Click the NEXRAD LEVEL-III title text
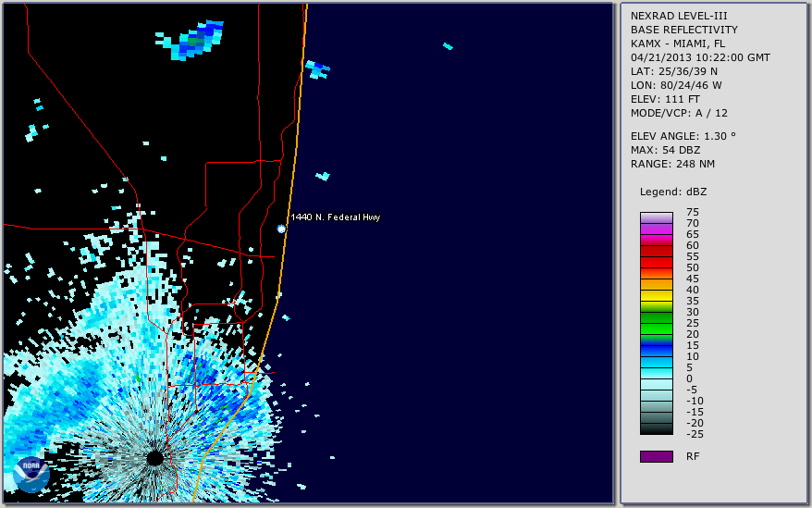This screenshot has height=508, width=812. 679,16
